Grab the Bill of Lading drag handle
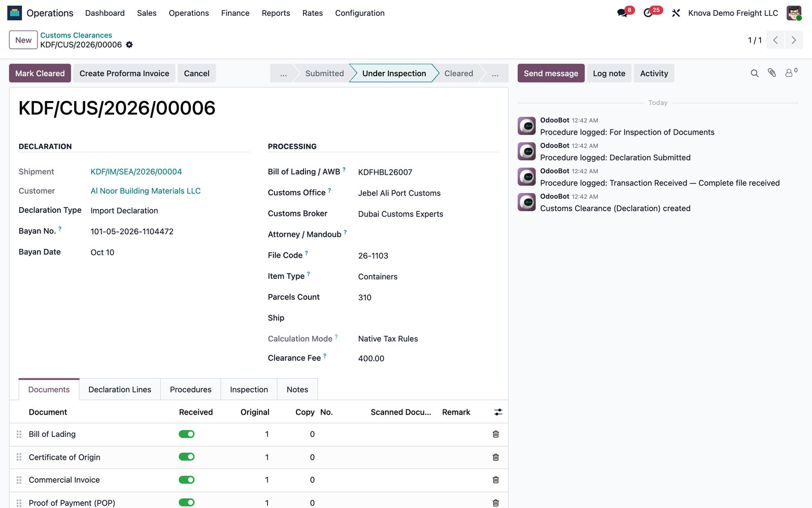Viewport: 812px width, 508px height. (x=19, y=434)
